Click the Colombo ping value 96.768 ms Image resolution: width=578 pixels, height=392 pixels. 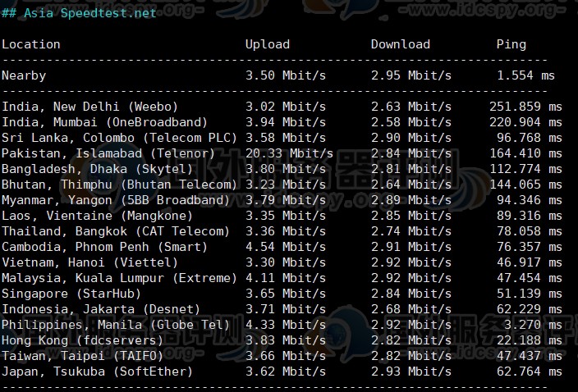[x=530, y=138]
